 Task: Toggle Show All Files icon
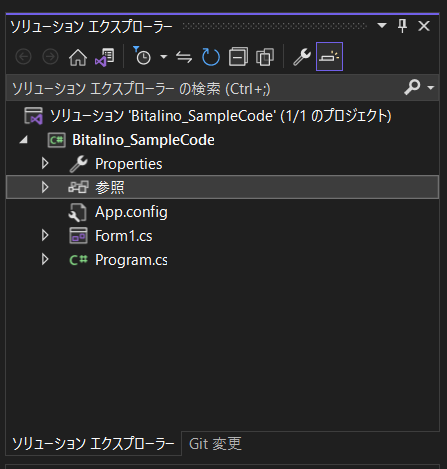265,57
